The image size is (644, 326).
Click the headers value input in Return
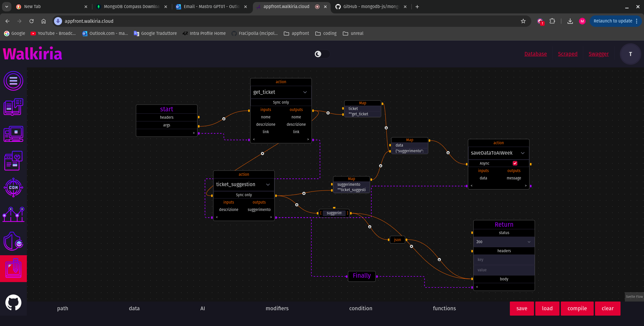(504, 270)
